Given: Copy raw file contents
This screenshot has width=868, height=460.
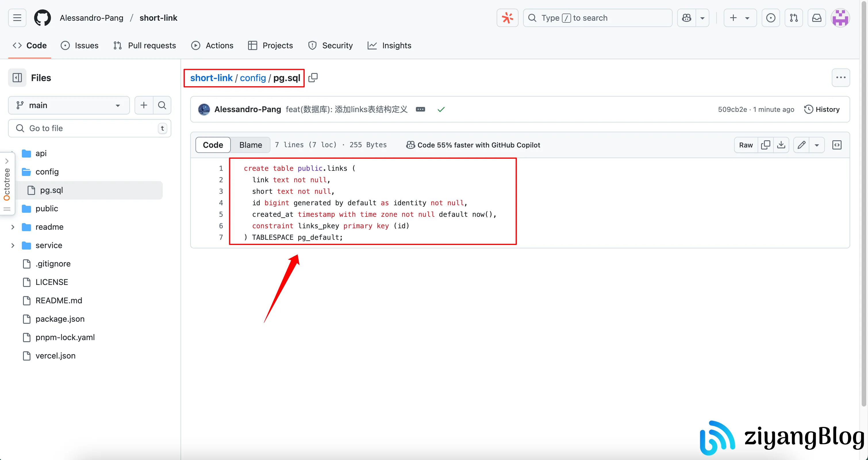Looking at the screenshot, I should [766, 145].
